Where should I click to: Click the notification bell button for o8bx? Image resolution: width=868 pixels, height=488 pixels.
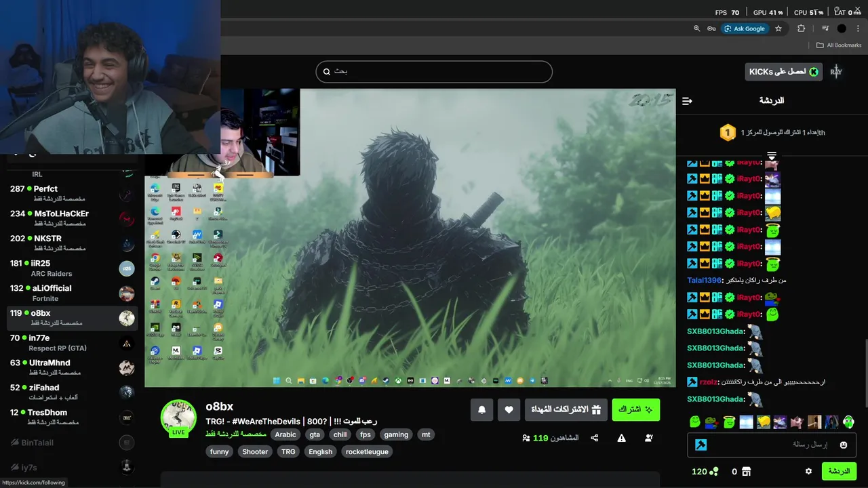point(482,409)
